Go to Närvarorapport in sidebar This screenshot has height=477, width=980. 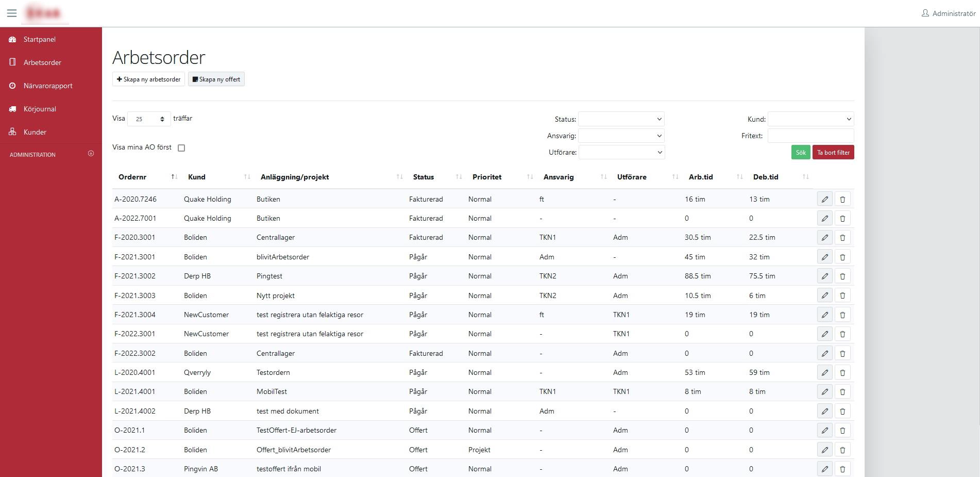pyautogui.click(x=48, y=86)
